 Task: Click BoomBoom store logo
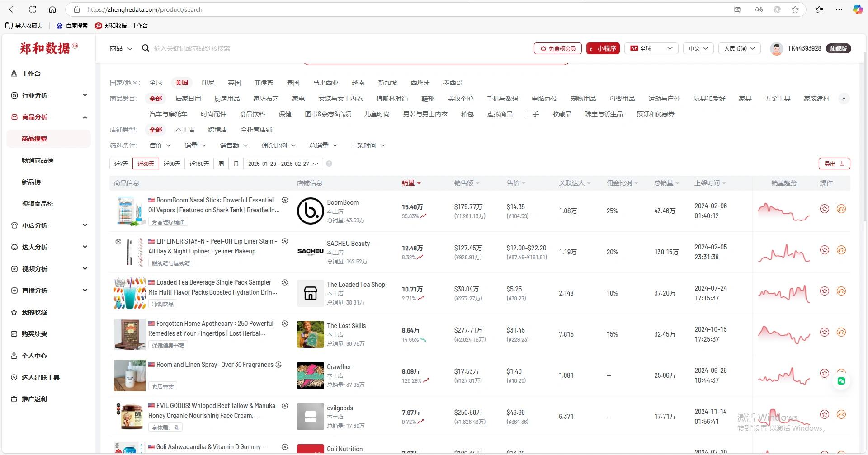[x=310, y=211]
